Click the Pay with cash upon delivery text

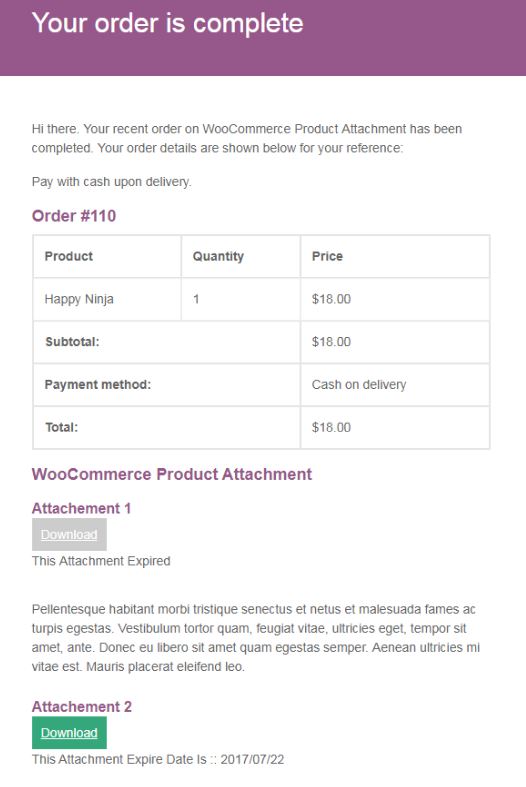click(111, 182)
